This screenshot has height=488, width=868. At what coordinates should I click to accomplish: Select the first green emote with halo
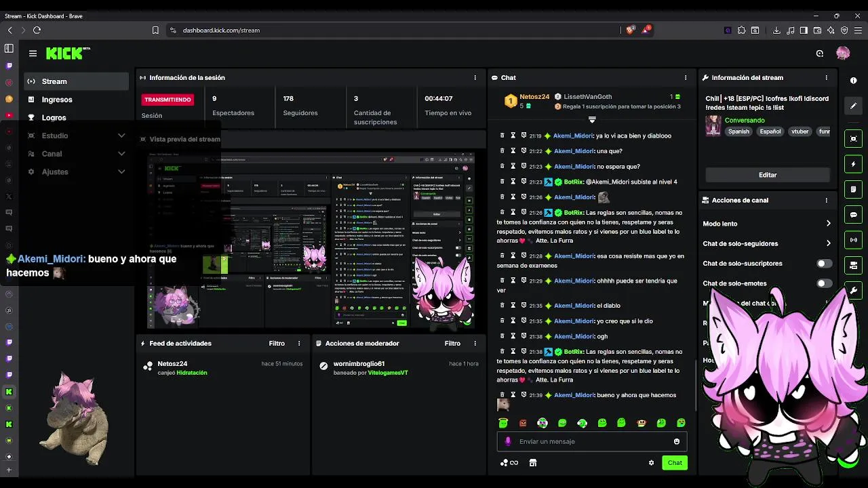click(x=503, y=422)
